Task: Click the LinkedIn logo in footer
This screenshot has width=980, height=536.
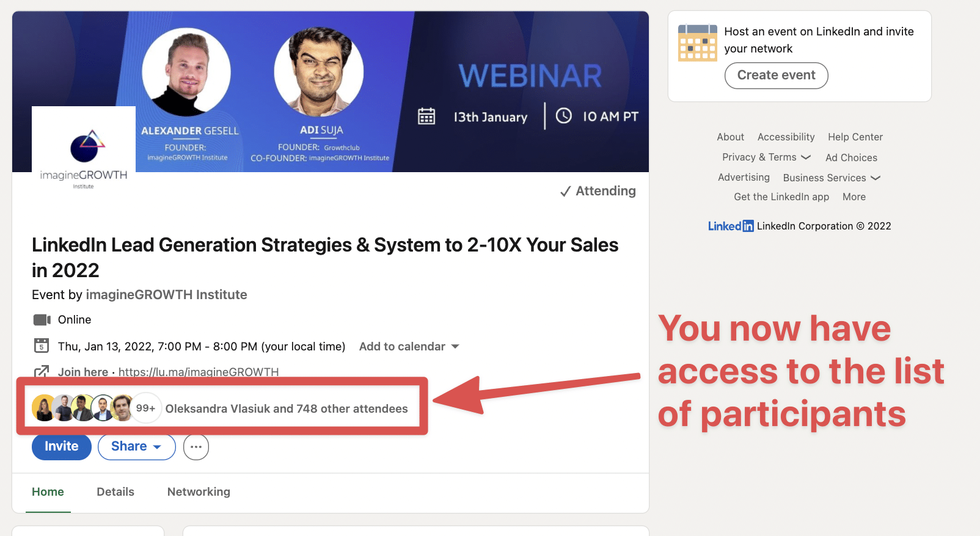Action: [731, 226]
